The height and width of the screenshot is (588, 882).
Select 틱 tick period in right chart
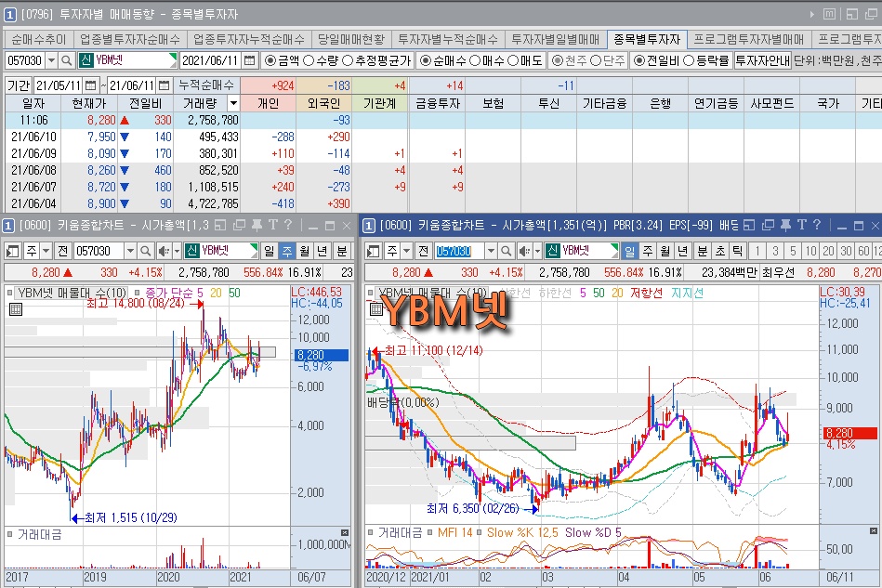(x=737, y=251)
